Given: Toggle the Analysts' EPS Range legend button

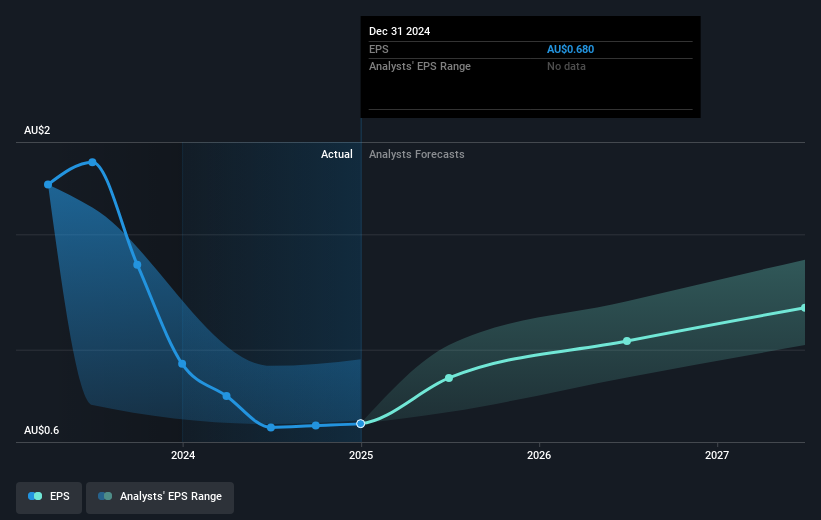Looking at the screenshot, I should point(160,496).
